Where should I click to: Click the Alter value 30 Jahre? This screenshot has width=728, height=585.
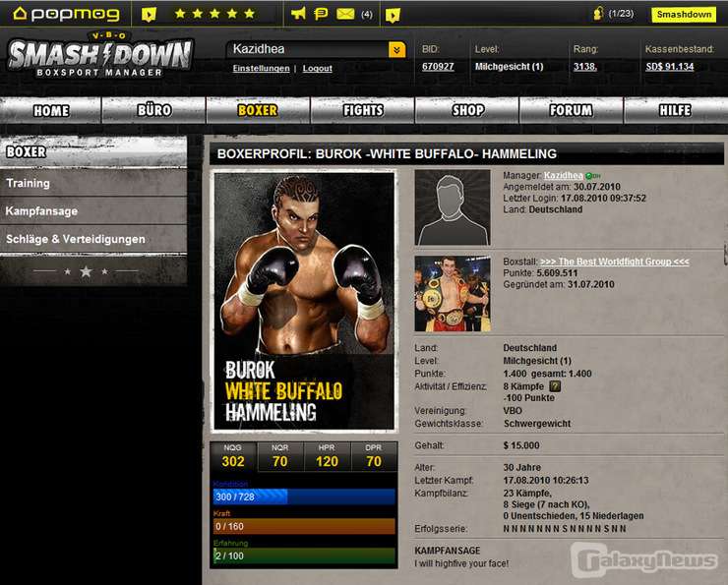point(521,467)
